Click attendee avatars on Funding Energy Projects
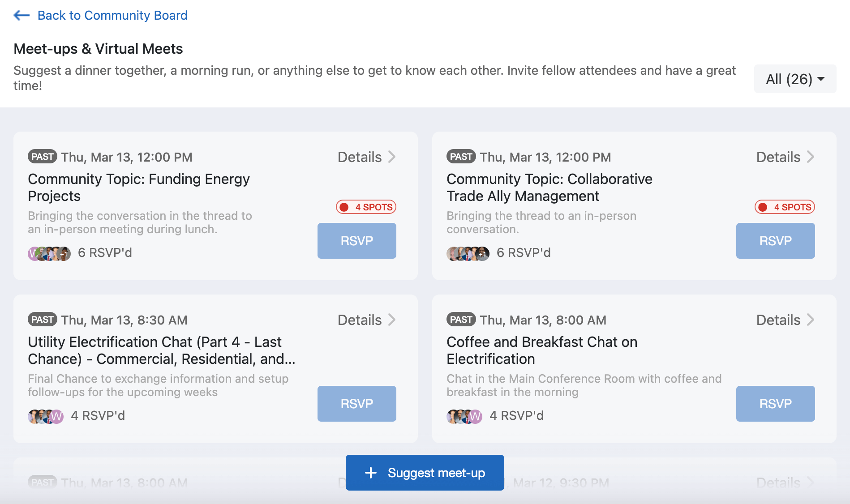This screenshot has width=850, height=504. [x=49, y=254]
